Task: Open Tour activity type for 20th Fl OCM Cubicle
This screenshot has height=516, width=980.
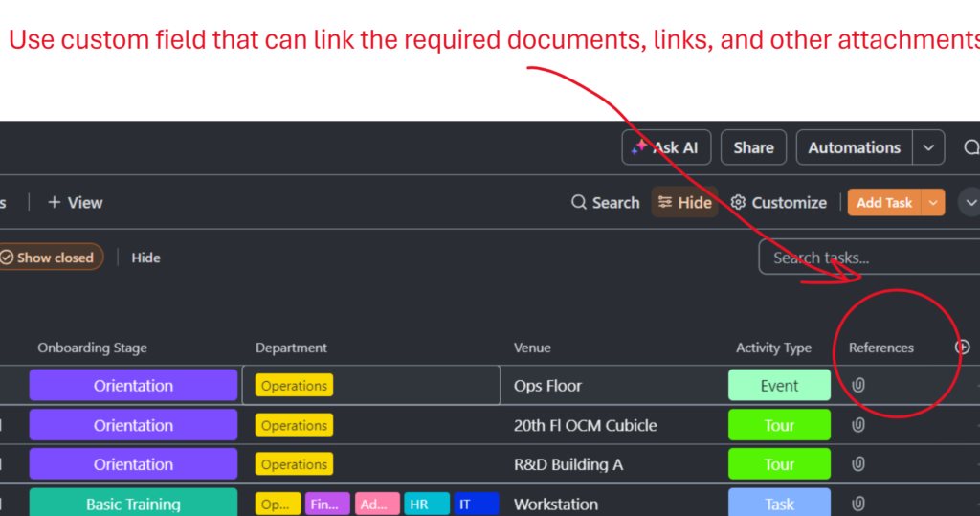Action: (x=779, y=425)
